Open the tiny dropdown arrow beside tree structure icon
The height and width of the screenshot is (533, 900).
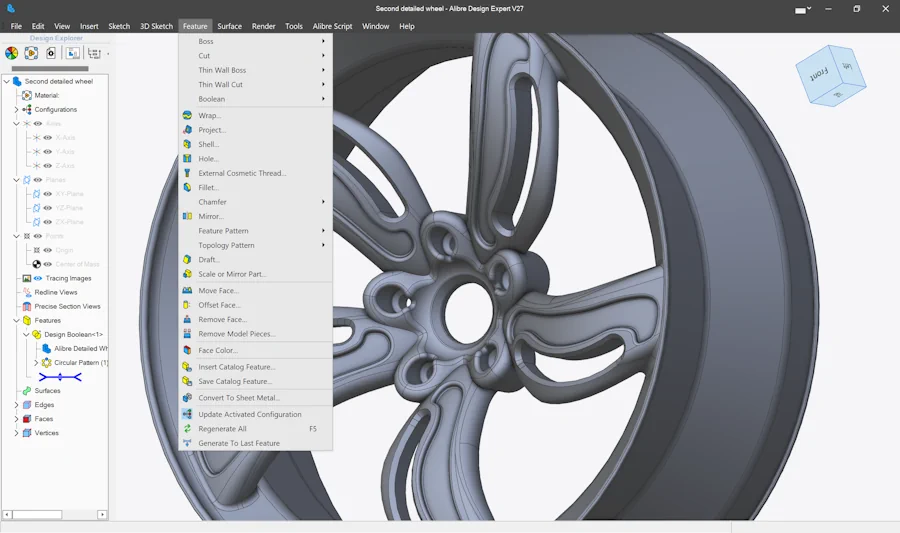pyautogui.click(x=108, y=54)
